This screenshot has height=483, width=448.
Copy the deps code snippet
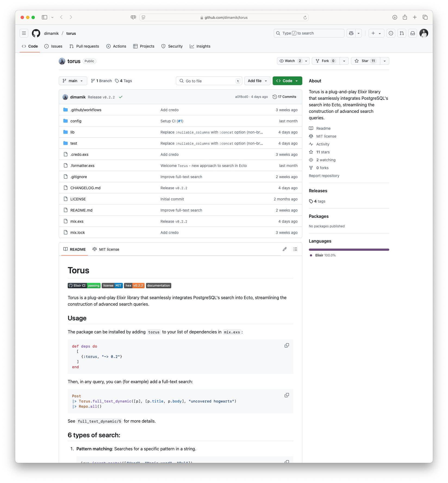tap(287, 345)
